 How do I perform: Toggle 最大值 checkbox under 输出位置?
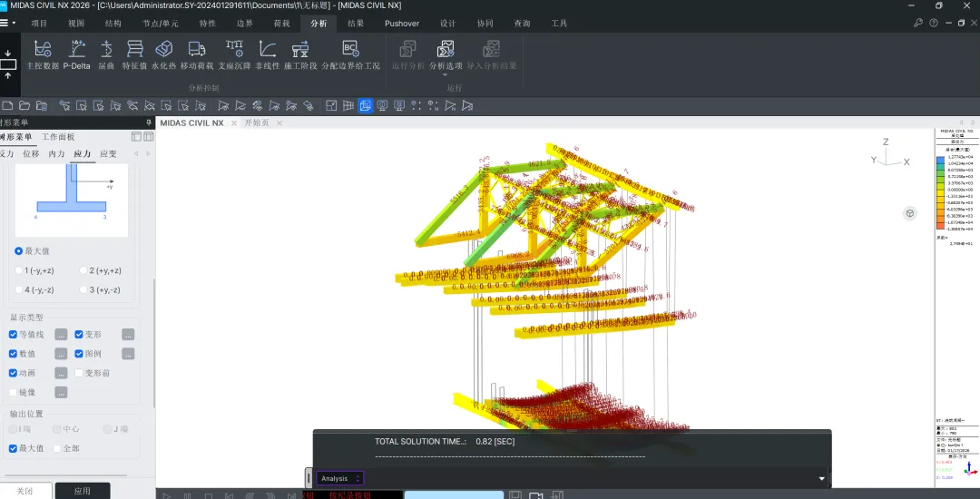[13, 448]
